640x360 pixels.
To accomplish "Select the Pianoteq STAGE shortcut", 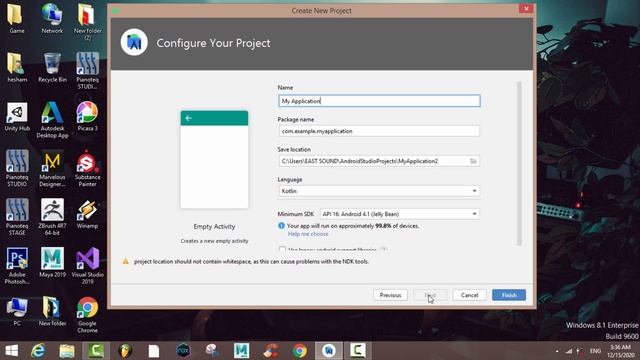I will pyautogui.click(x=17, y=217).
